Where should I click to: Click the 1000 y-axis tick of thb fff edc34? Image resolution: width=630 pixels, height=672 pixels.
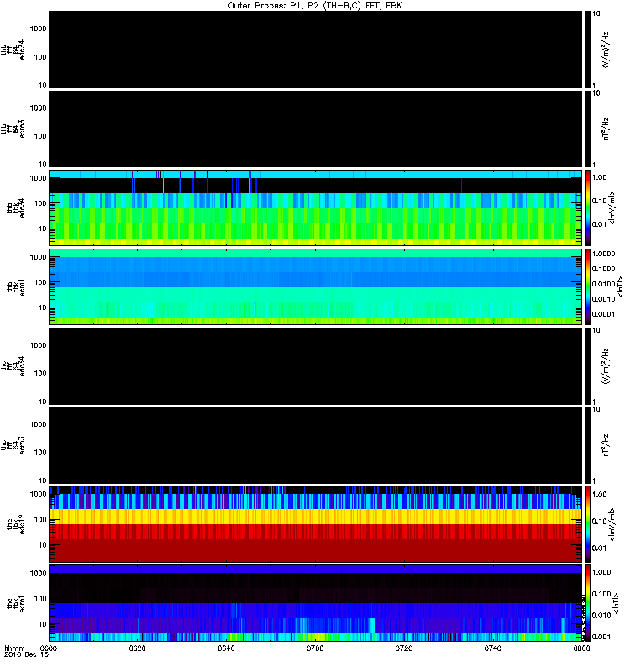(x=38, y=29)
